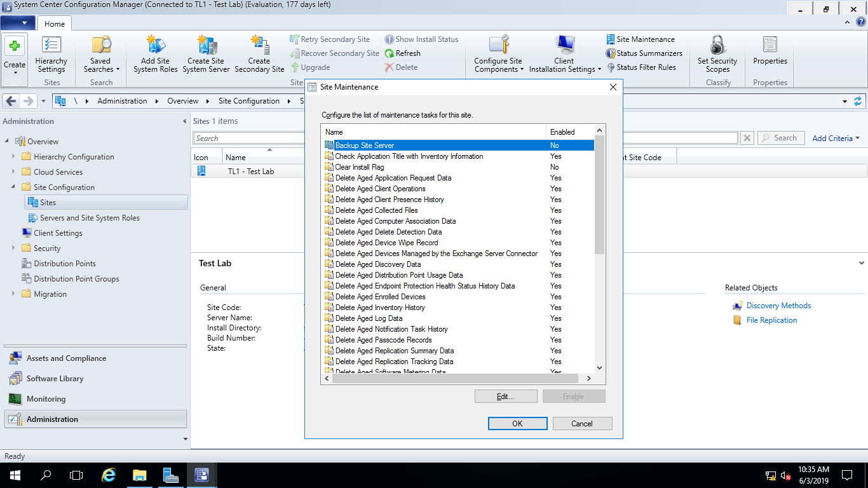Expand the Migration tree node

pyautogui.click(x=13, y=294)
